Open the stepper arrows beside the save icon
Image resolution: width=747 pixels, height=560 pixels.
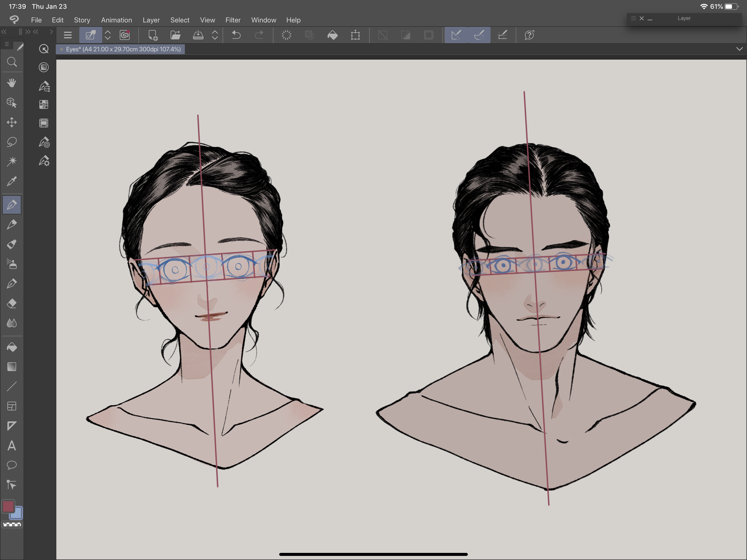(215, 35)
